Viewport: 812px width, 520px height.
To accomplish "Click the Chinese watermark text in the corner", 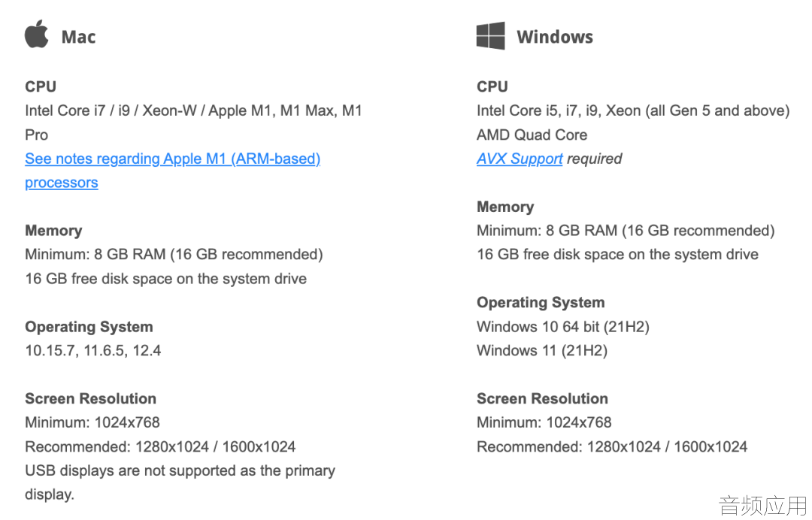I will coord(763,506).
